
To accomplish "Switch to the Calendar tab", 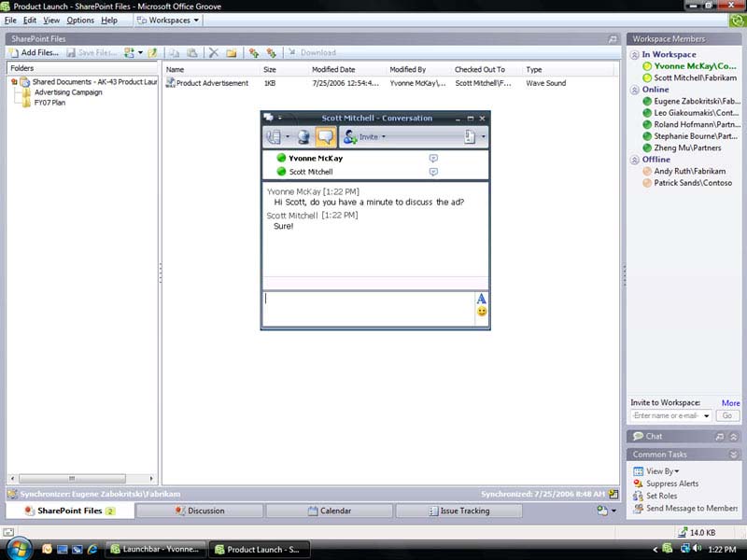I will click(x=330, y=511).
